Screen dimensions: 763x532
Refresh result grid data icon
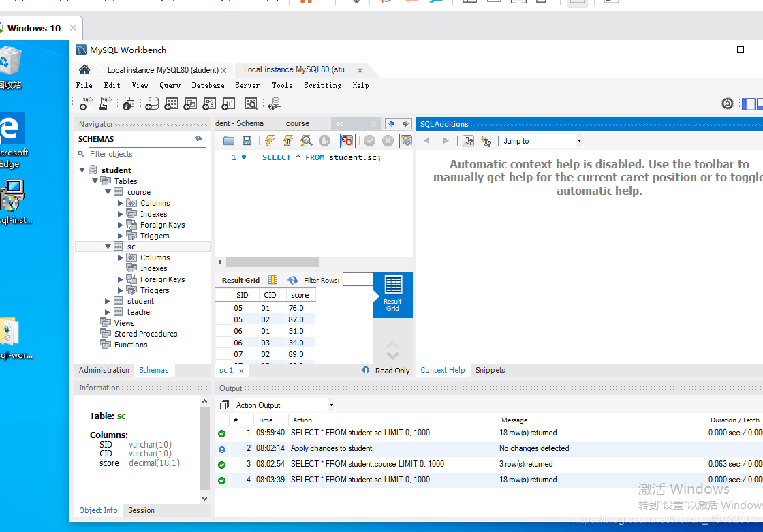292,280
